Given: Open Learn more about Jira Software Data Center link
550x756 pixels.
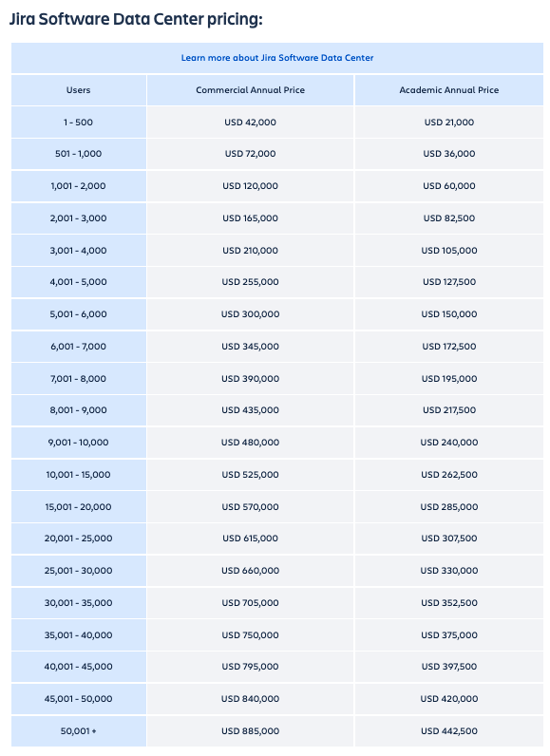Looking at the screenshot, I should click(277, 58).
